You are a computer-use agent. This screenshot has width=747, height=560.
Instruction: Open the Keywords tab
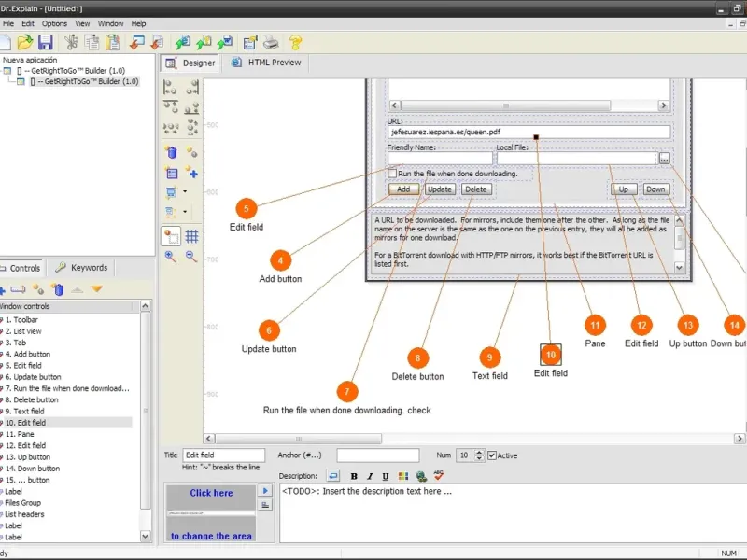tap(82, 268)
